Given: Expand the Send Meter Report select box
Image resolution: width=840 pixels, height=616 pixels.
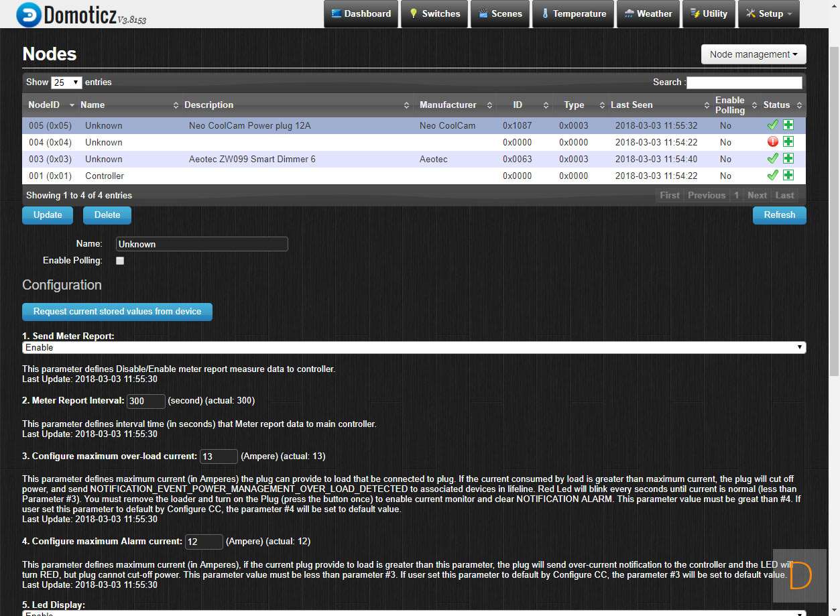Looking at the screenshot, I should pyautogui.click(x=414, y=347).
